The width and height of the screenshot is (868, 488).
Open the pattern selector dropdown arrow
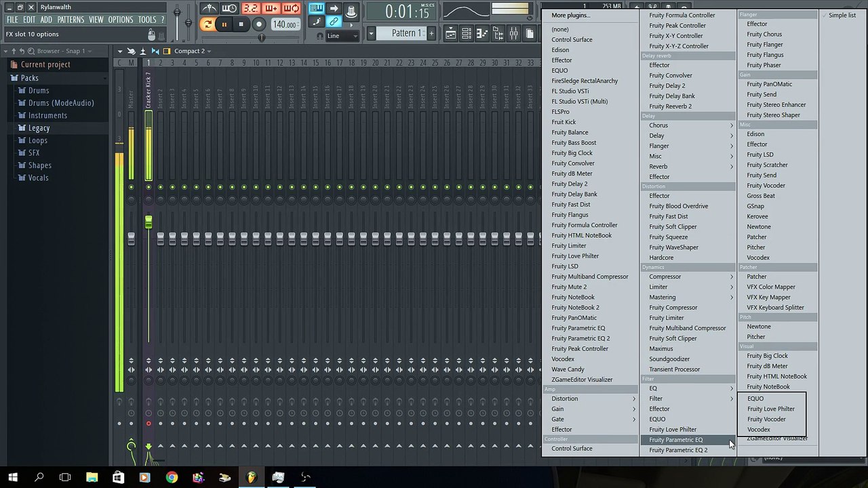pos(371,33)
